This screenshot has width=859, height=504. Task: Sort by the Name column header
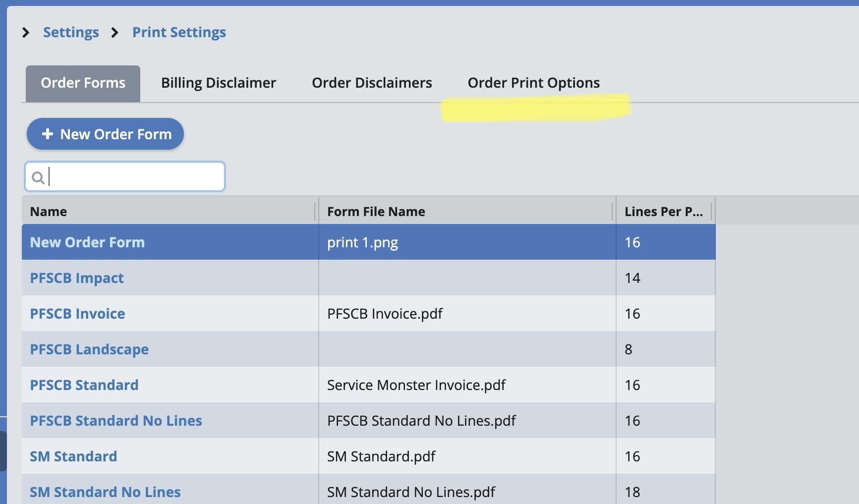click(49, 212)
